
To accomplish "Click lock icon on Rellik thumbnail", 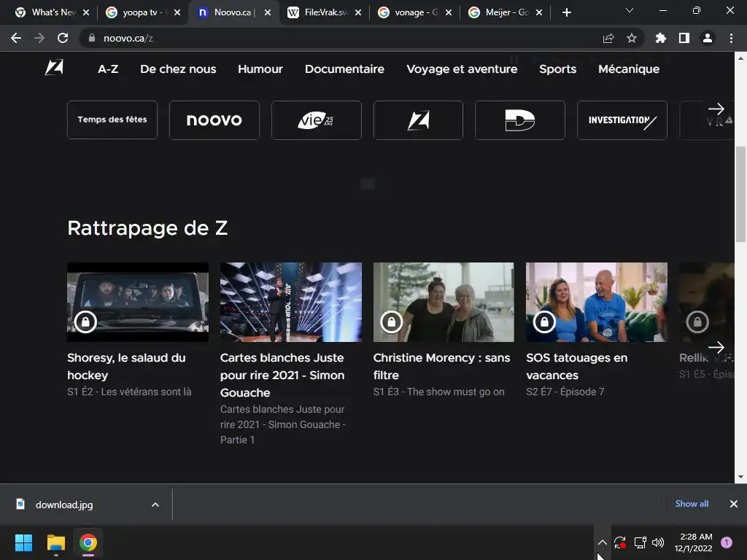I will tap(697, 322).
